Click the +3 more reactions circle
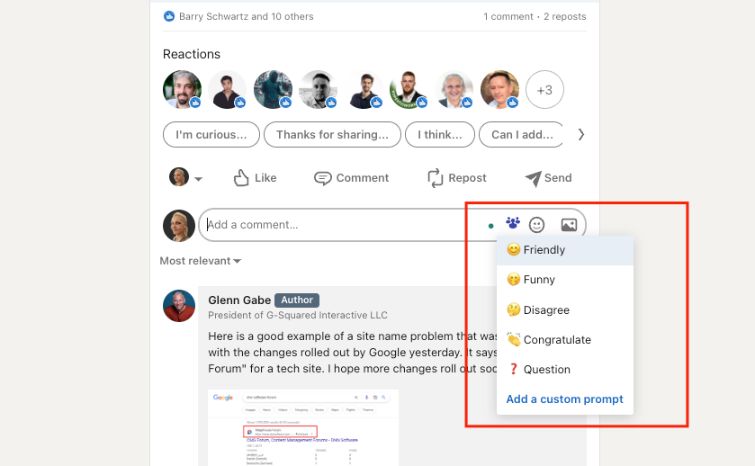755x466 pixels. click(544, 90)
